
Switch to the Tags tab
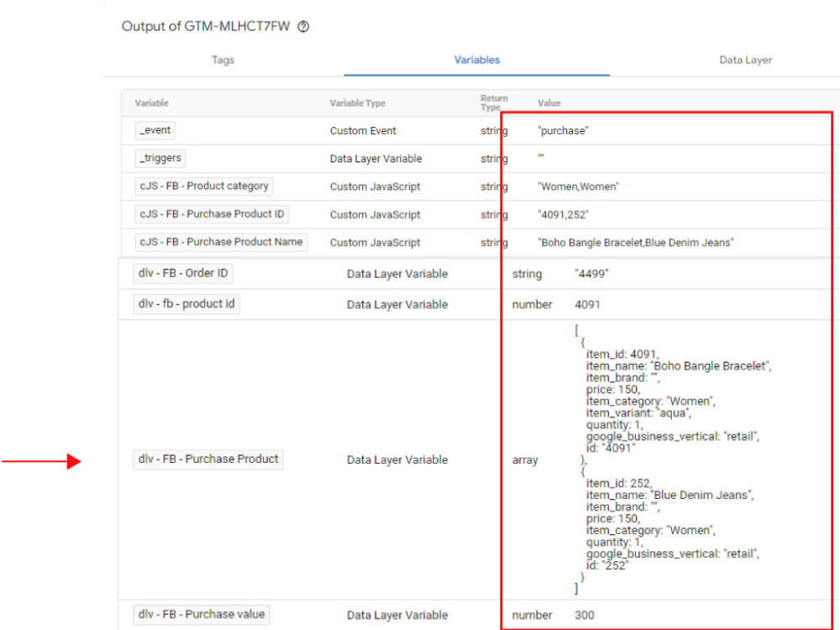pyautogui.click(x=223, y=60)
